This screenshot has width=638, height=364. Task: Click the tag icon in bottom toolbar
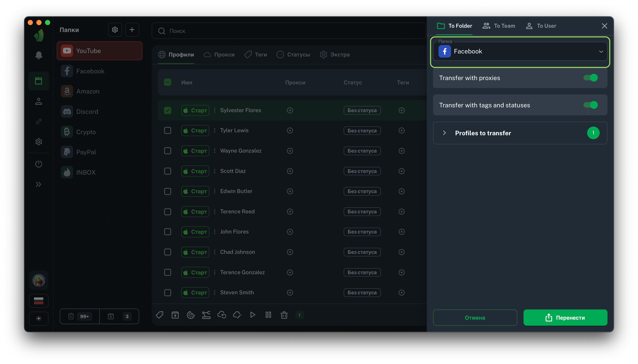pos(159,315)
